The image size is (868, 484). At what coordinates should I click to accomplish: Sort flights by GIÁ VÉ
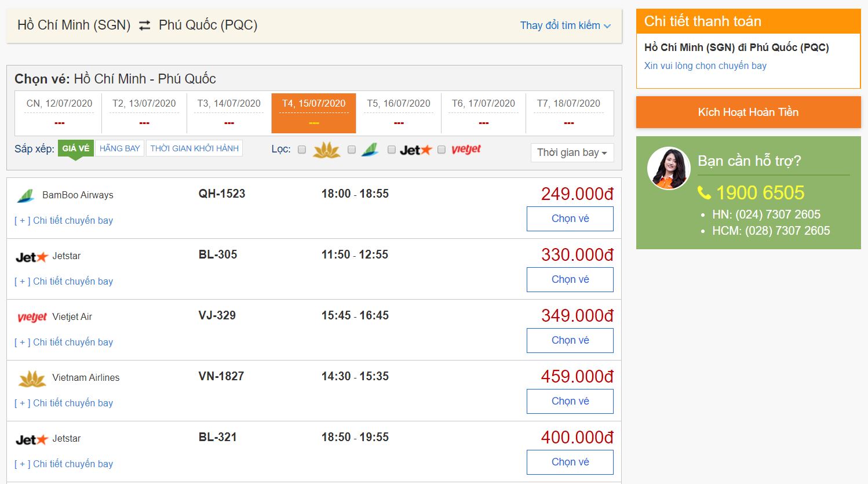(76, 148)
